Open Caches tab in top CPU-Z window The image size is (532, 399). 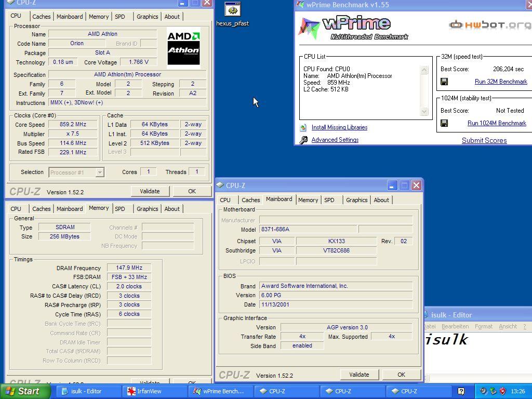coord(42,17)
